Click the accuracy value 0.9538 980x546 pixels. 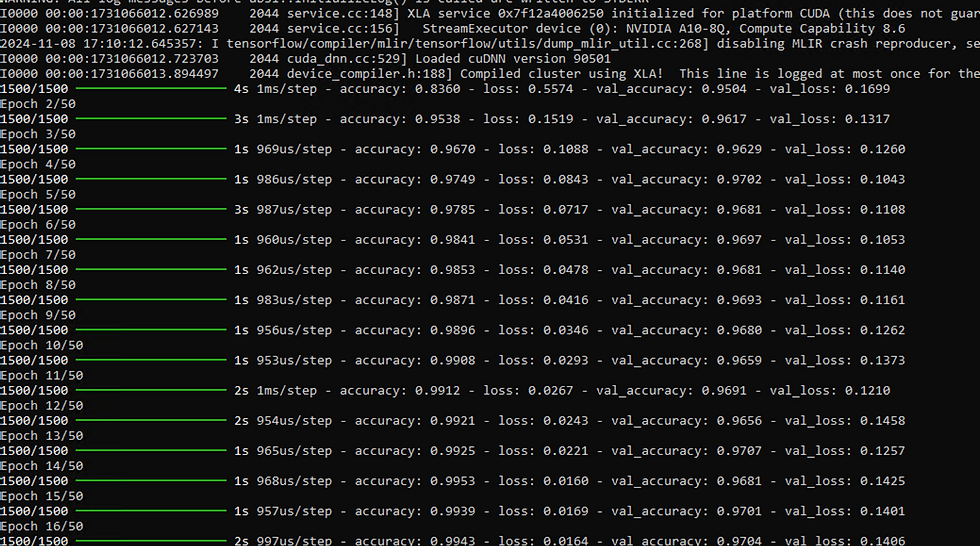438,119
